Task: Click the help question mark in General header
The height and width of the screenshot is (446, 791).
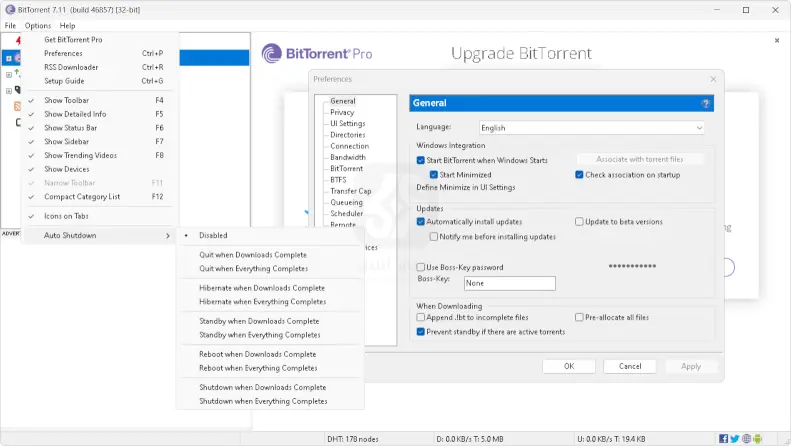Action: 706,103
